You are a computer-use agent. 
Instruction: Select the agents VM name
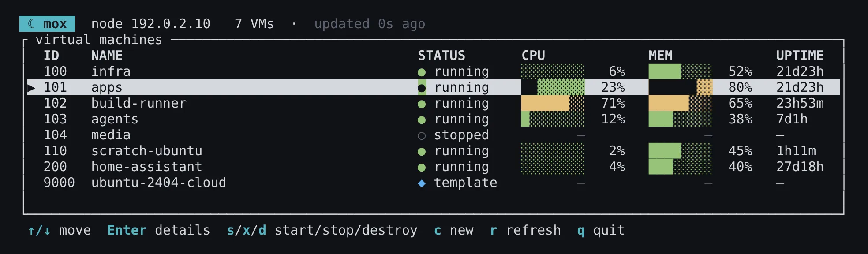coord(115,119)
